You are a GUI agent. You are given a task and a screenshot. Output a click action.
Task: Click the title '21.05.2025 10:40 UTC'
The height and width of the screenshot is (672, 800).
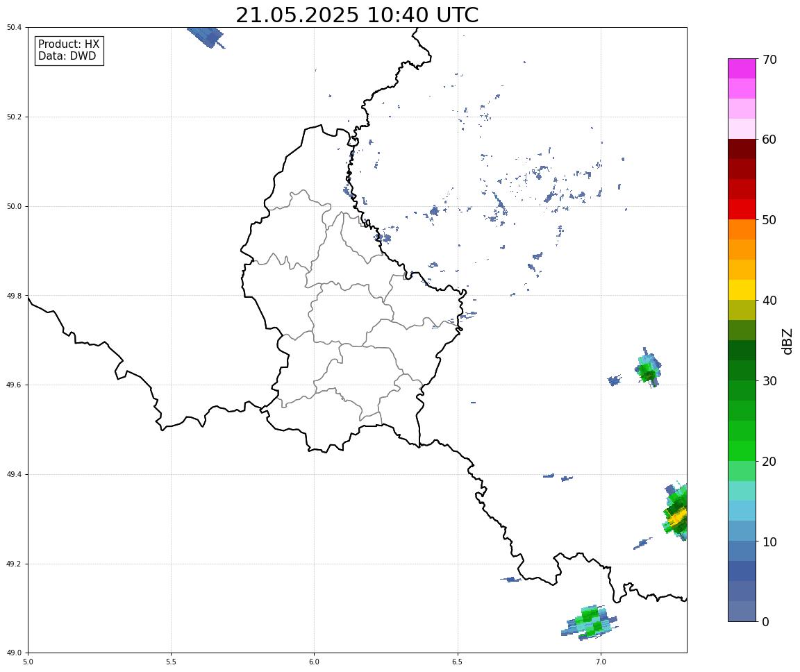click(357, 15)
